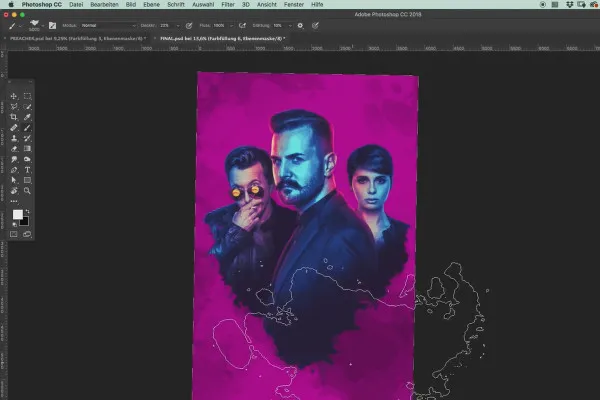Click the screen recording status icon
The width and height of the screenshot is (600, 400).
pos(543,5)
